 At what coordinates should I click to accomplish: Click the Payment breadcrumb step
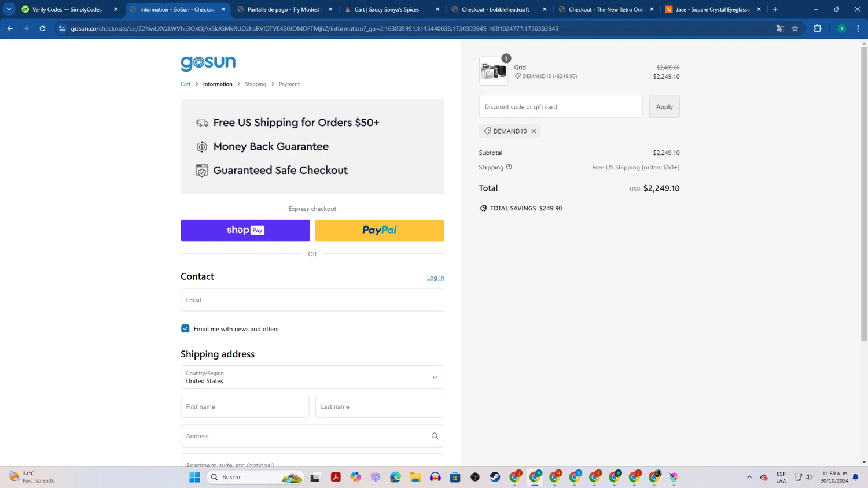tap(289, 84)
